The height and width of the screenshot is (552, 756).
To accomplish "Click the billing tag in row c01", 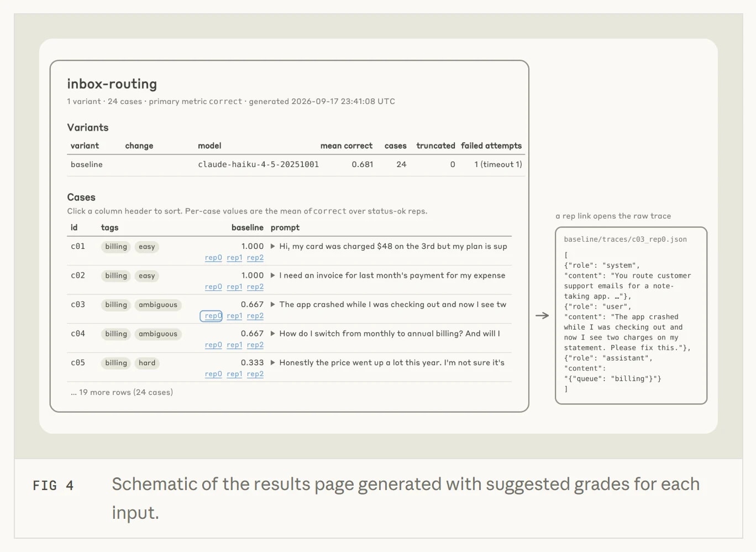I will click(116, 247).
